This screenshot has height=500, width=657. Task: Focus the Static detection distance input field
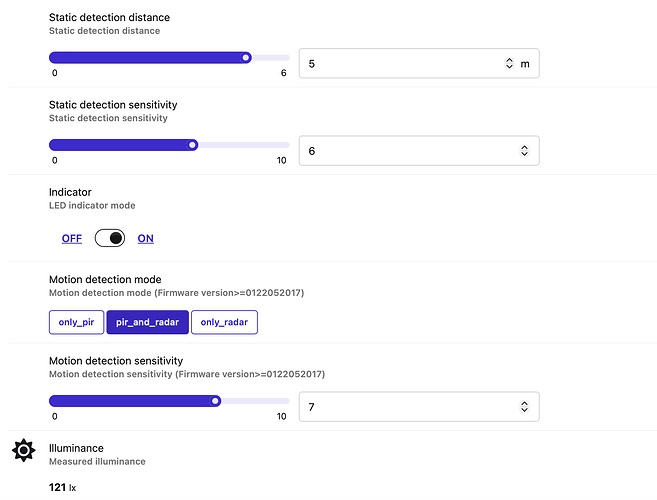400,63
